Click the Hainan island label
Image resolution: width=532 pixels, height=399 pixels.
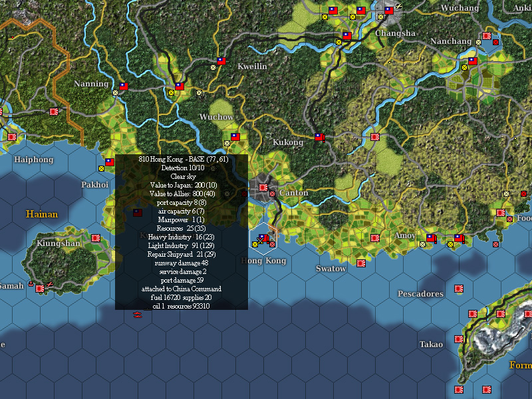[x=42, y=214]
